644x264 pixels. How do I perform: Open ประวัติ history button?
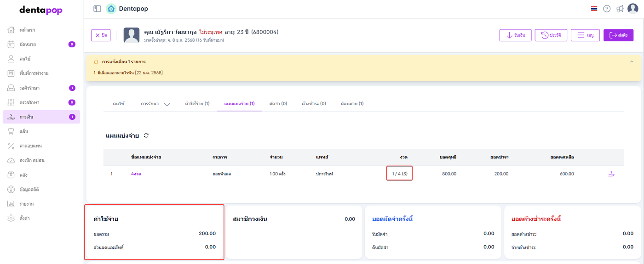click(551, 35)
